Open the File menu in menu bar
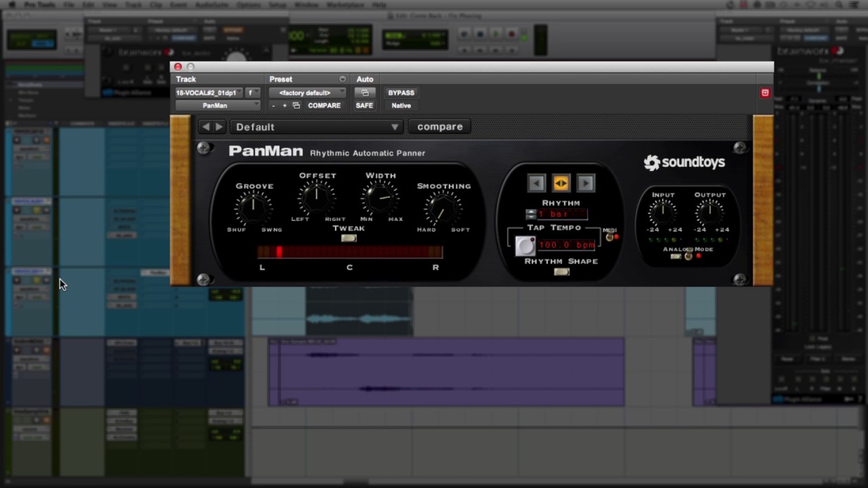This screenshot has height=488, width=868. pos(69,5)
